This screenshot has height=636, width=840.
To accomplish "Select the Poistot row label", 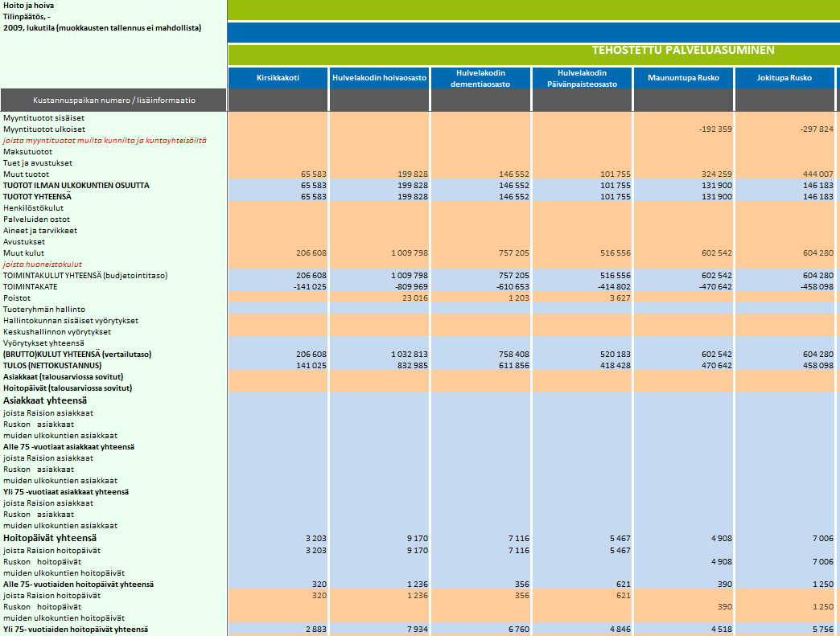I will point(17,297).
